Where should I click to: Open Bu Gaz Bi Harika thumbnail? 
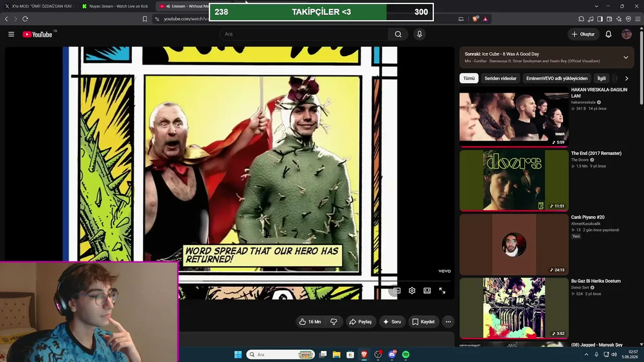click(514, 308)
